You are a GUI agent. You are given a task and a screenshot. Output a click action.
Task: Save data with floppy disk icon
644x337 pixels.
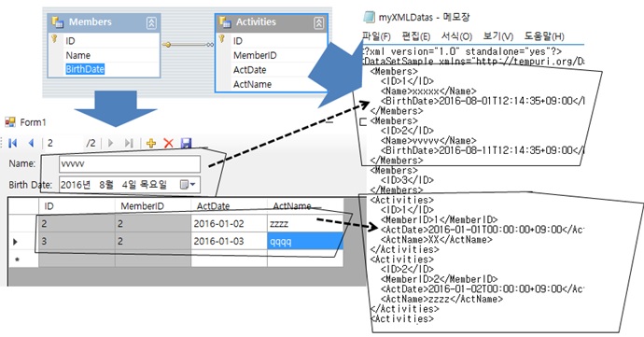click(x=186, y=143)
